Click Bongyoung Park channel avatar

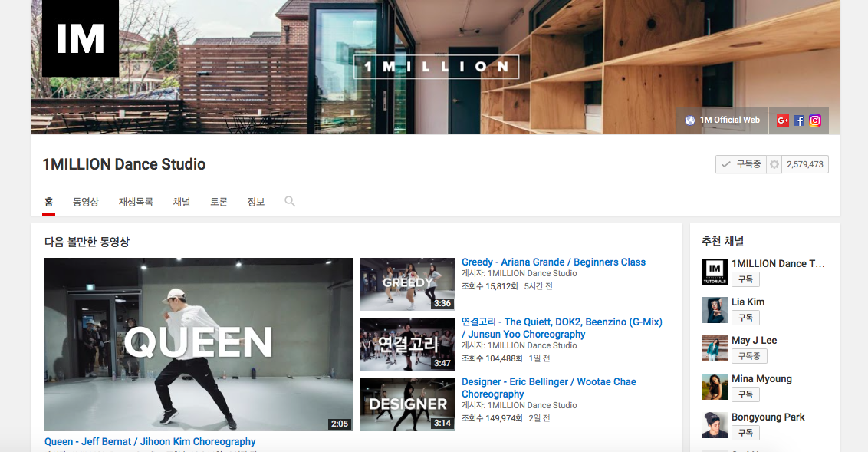click(x=714, y=425)
